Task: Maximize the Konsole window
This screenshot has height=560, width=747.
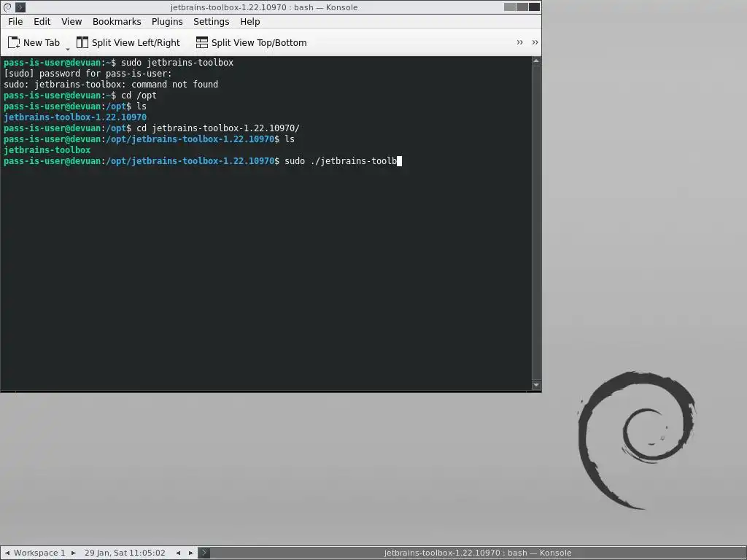Action: [522, 7]
